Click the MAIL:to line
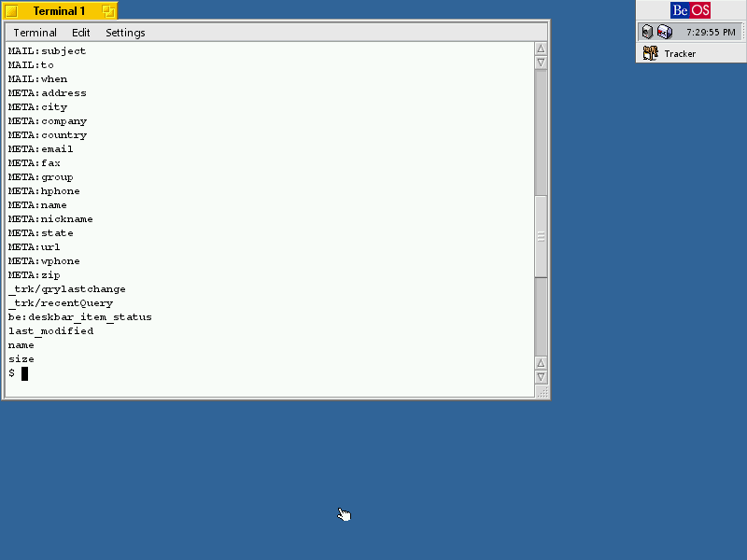 (31, 64)
